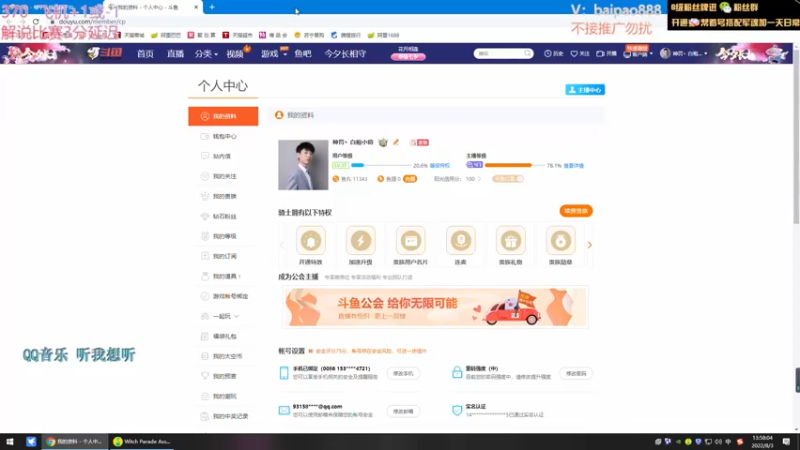Click the icon beside 游戏账号绑定
The height and width of the screenshot is (450, 800).
pos(205,296)
